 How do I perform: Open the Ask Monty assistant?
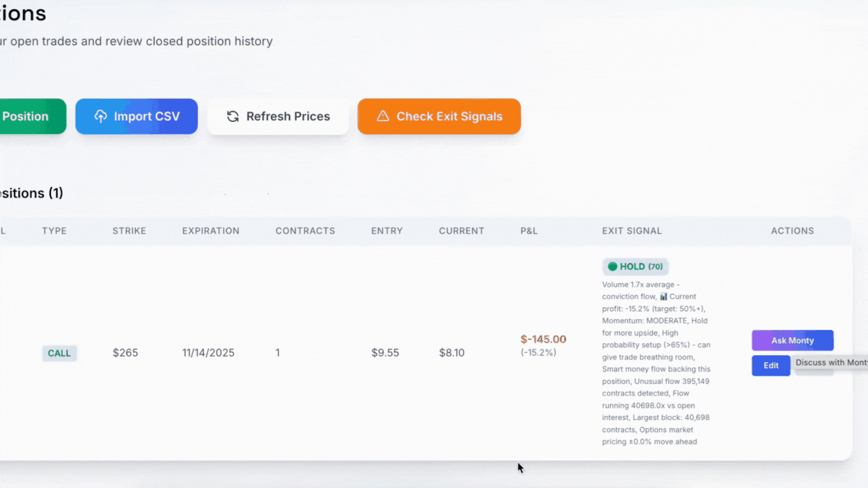tap(792, 340)
